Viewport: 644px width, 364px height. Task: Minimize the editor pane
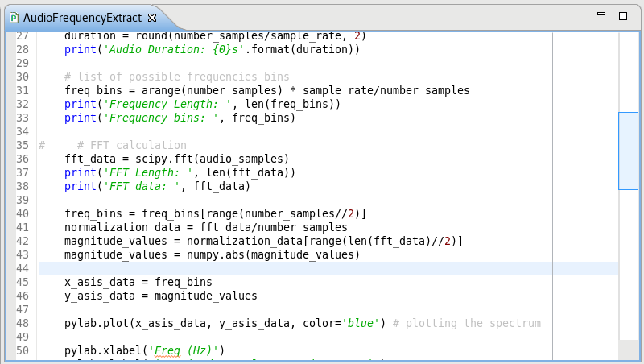tap(601, 14)
